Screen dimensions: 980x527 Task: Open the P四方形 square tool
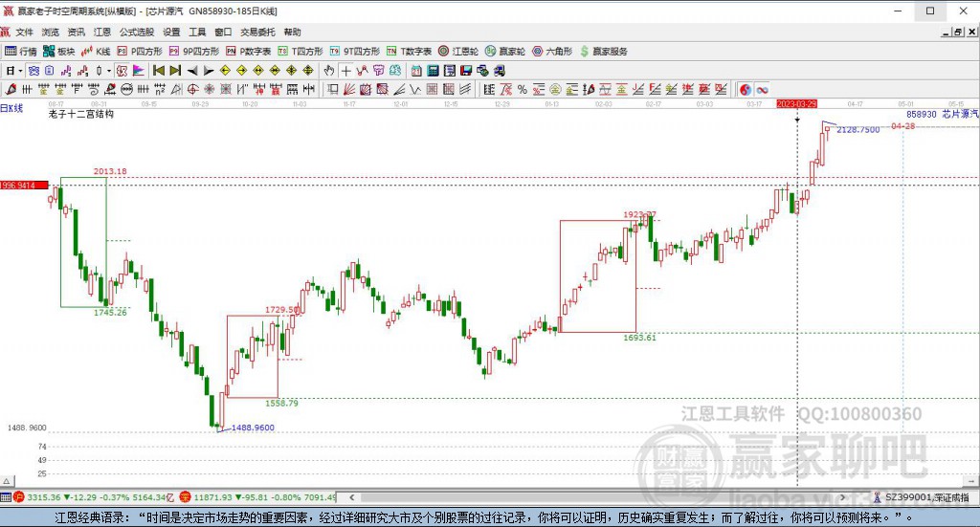(140, 52)
